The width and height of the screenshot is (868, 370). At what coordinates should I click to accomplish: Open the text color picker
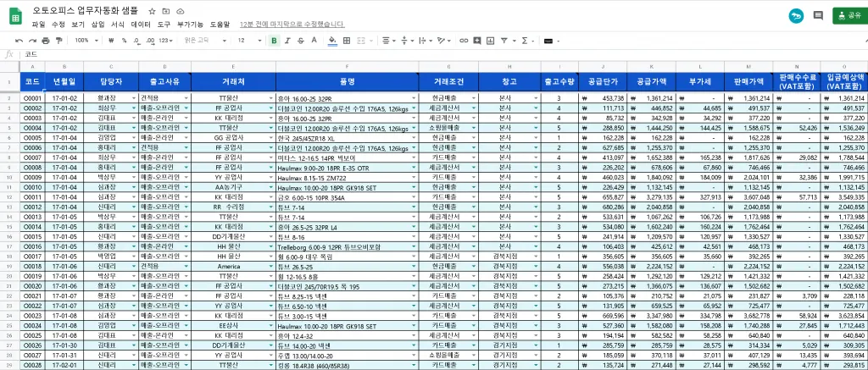tap(314, 41)
